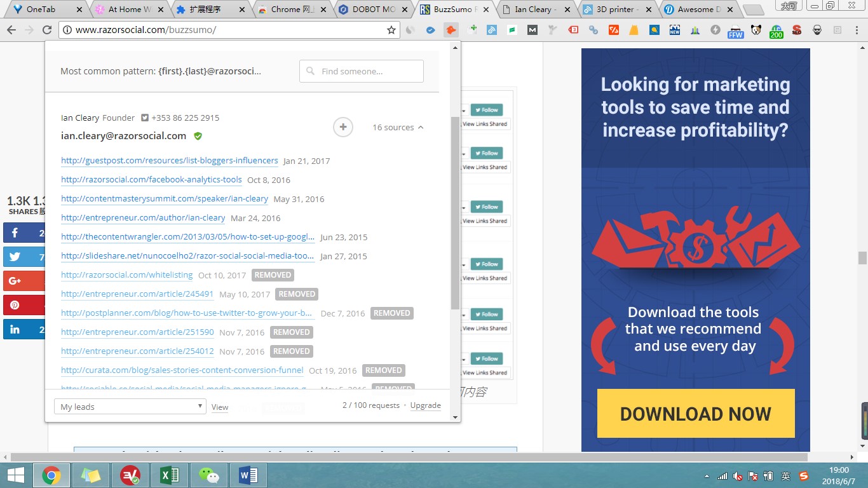Image resolution: width=868 pixels, height=488 pixels.
Task: Click the LinkedIn share button
Action: coord(24,329)
